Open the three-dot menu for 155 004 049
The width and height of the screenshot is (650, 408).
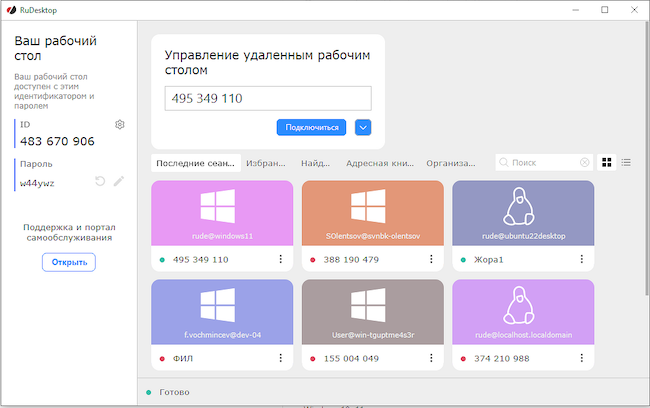(x=431, y=358)
